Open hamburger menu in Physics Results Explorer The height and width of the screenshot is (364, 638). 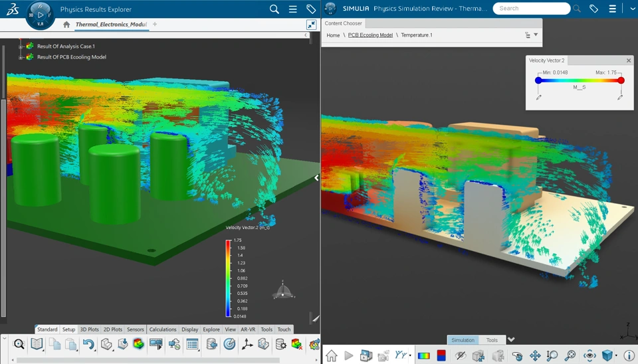[292, 9]
